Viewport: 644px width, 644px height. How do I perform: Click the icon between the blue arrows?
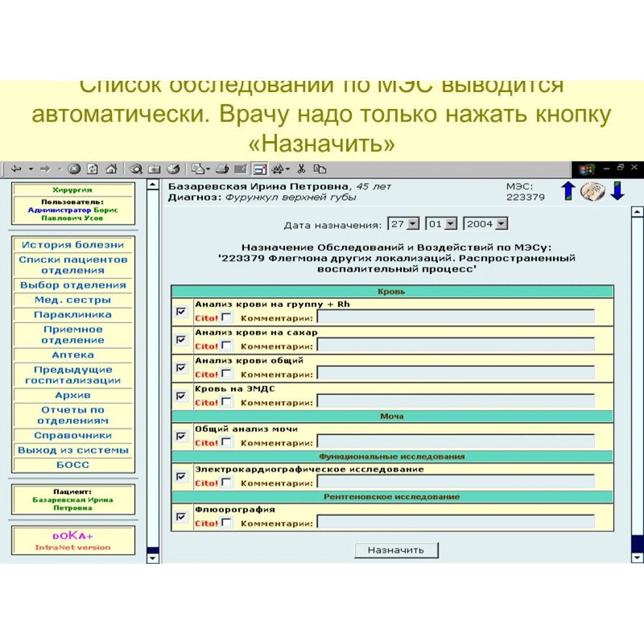click(x=593, y=191)
